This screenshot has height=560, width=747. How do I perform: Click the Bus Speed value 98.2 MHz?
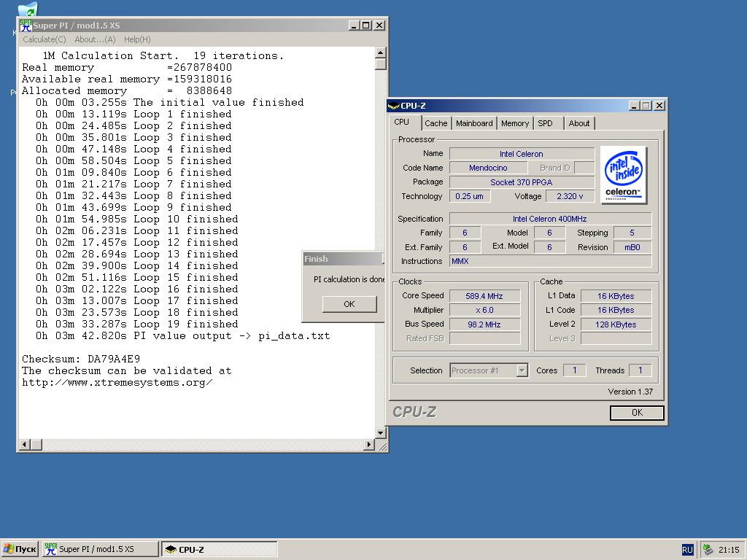pyautogui.click(x=484, y=324)
